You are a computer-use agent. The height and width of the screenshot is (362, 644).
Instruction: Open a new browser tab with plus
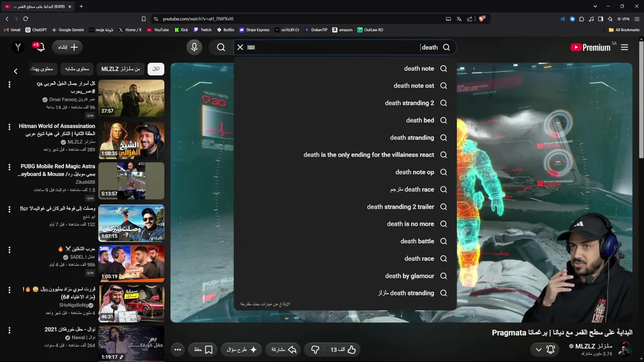pyautogui.click(x=81, y=6)
